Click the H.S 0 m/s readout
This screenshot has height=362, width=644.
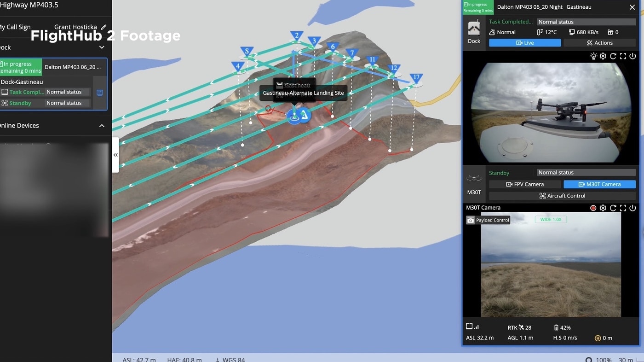point(565,338)
